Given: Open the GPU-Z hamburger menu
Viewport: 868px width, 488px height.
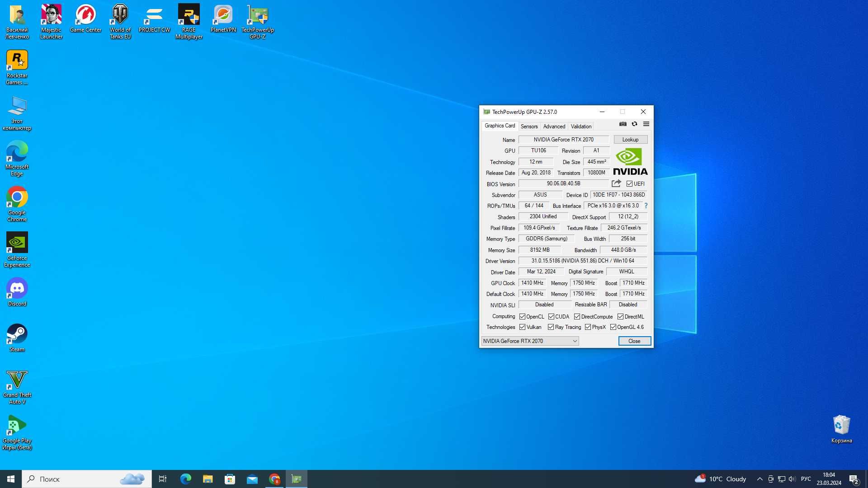Looking at the screenshot, I should 646,124.
